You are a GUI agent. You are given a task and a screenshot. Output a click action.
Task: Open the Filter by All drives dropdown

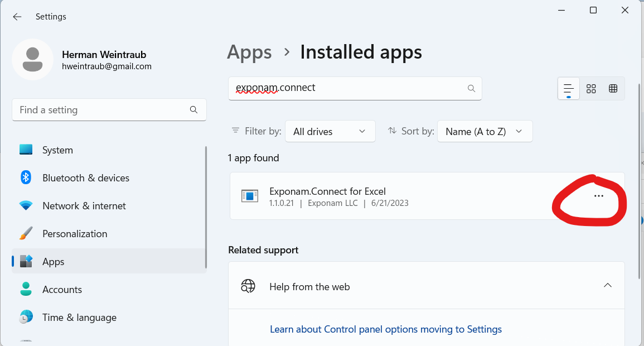[330, 132]
